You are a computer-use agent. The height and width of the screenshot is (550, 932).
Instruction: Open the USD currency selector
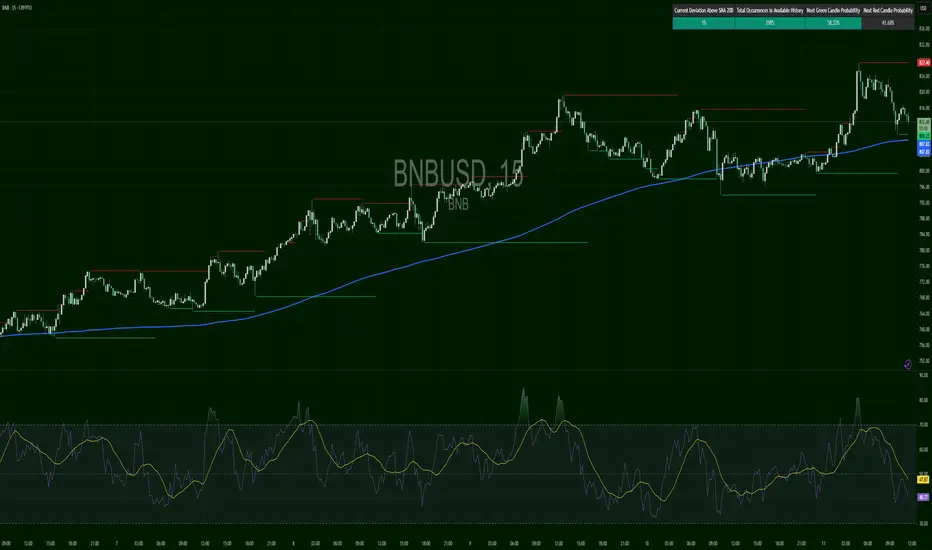coord(923,8)
